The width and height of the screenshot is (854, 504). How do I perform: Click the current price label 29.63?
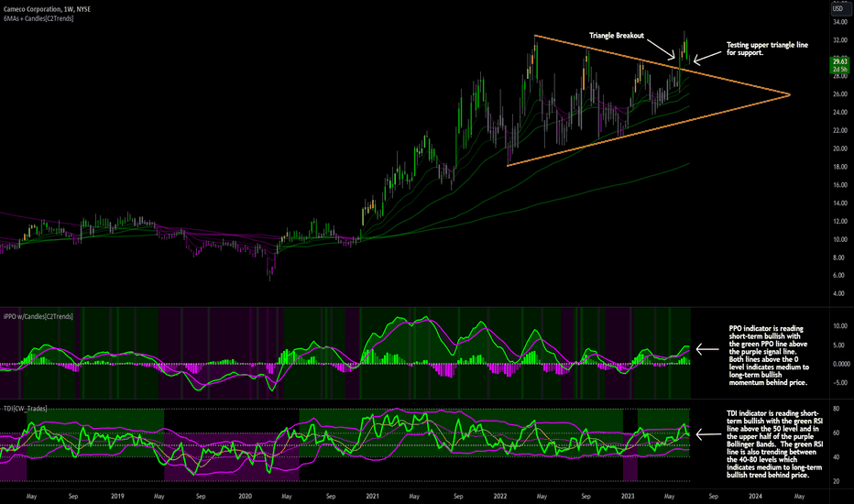[840, 61]
